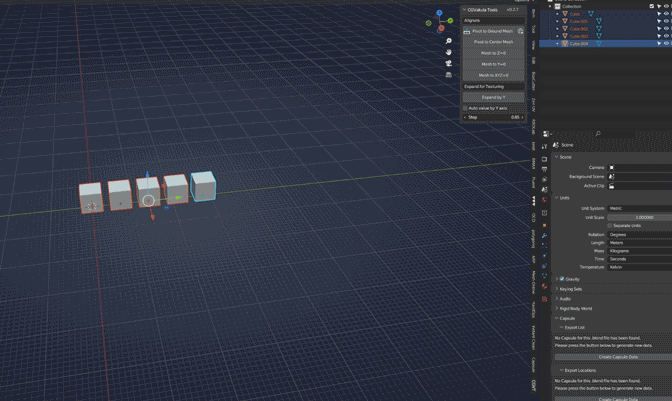Hide Cube.002 with its eye icon

pos(666,29)
